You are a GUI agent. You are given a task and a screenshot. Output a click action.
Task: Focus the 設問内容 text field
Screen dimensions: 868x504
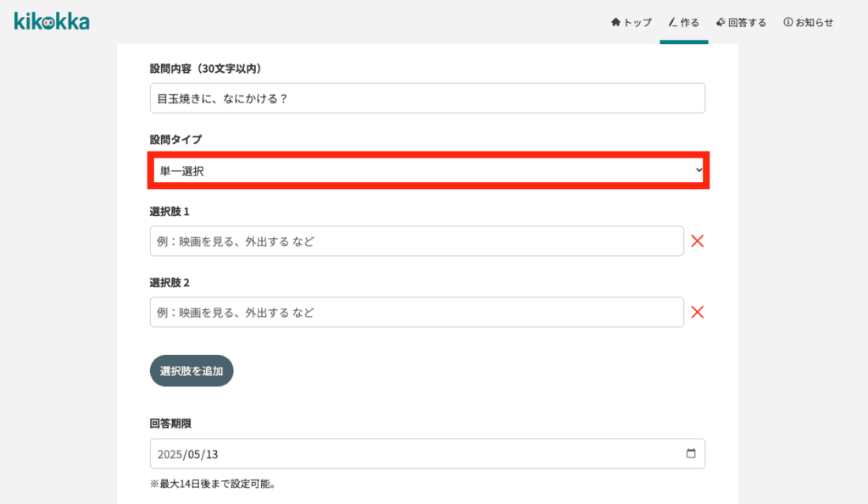click(x=427, y=98)
